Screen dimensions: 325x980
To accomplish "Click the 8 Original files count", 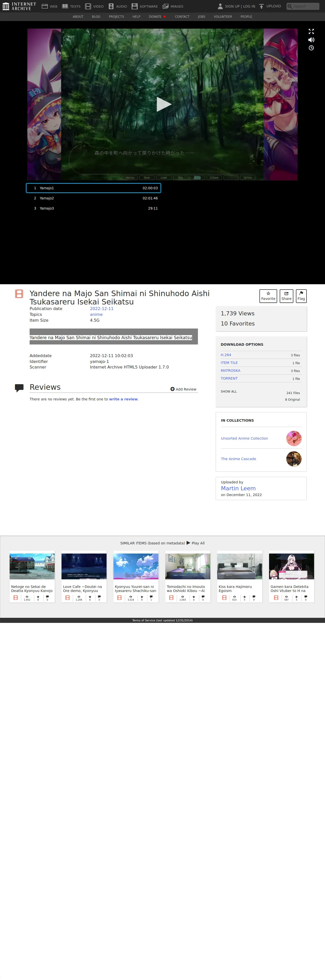I will tap(292, 400).
